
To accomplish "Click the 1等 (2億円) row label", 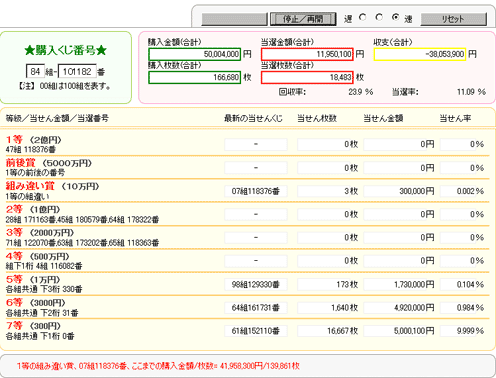I will click(x=34, y=140).
